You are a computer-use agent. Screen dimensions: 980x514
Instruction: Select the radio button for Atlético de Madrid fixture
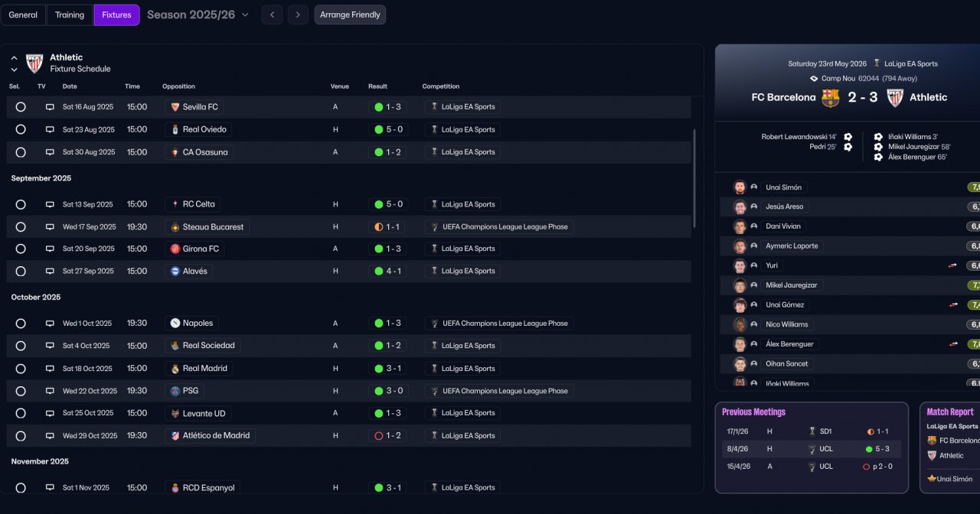pyautogui.click(x=21, y=436)
